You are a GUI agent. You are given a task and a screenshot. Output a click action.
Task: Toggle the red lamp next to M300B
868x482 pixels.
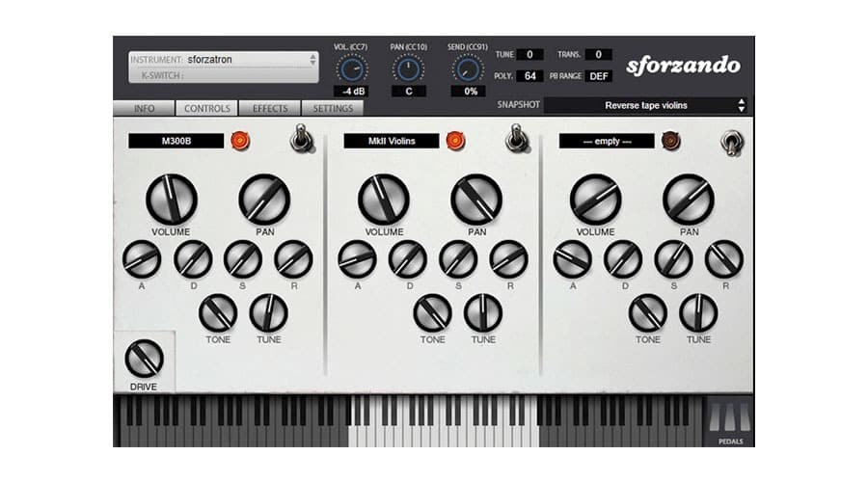[x=240, y=141]
